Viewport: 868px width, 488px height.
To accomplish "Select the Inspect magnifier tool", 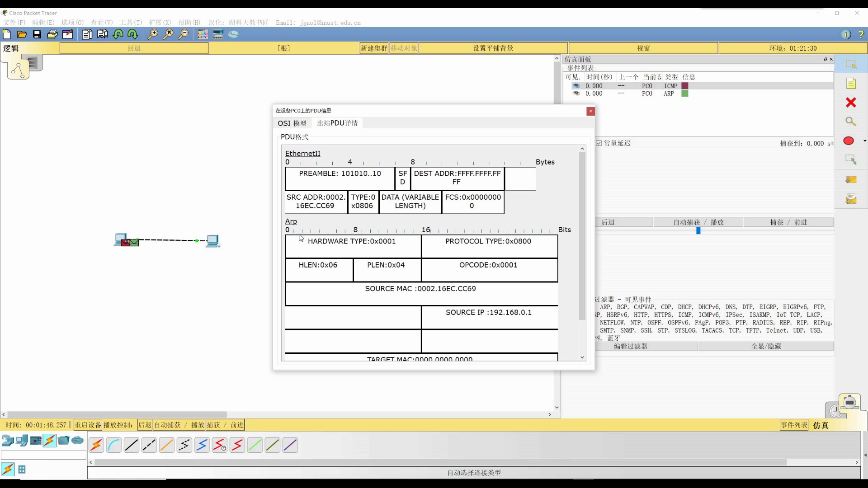I will tap(851, 122).
